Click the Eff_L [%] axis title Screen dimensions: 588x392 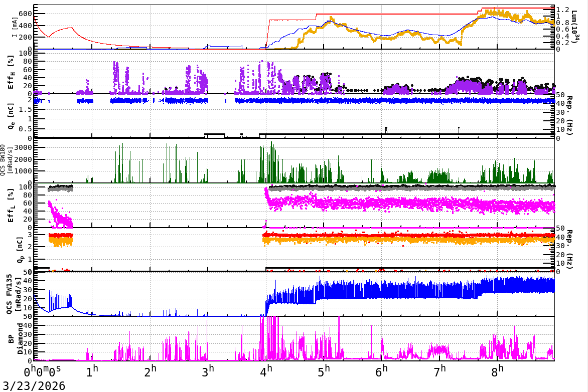[x=12, y=206]
